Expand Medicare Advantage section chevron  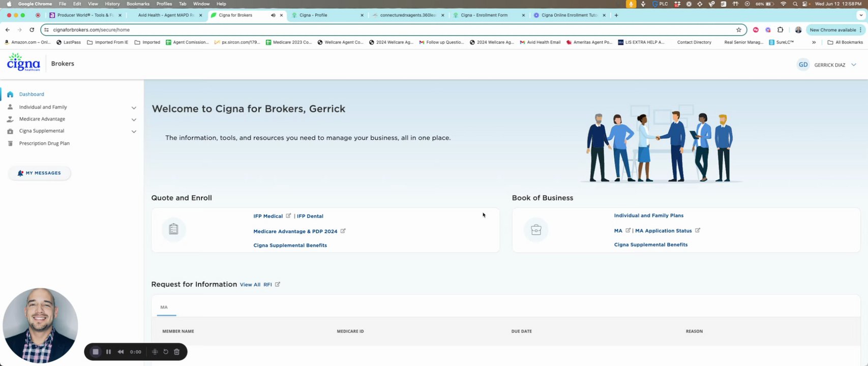pyautogui.click(x=134, y=119)
